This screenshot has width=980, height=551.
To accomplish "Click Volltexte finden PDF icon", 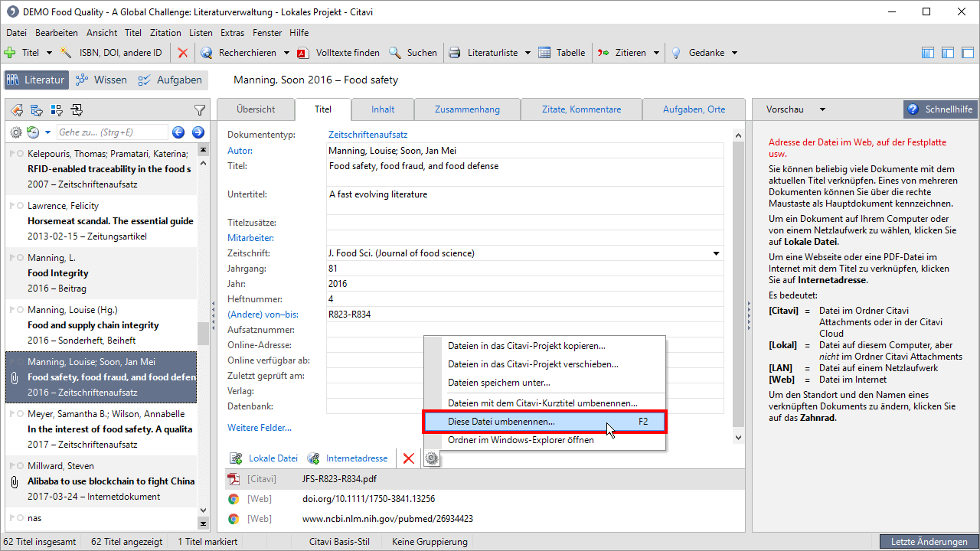I will tap(303, 53).
